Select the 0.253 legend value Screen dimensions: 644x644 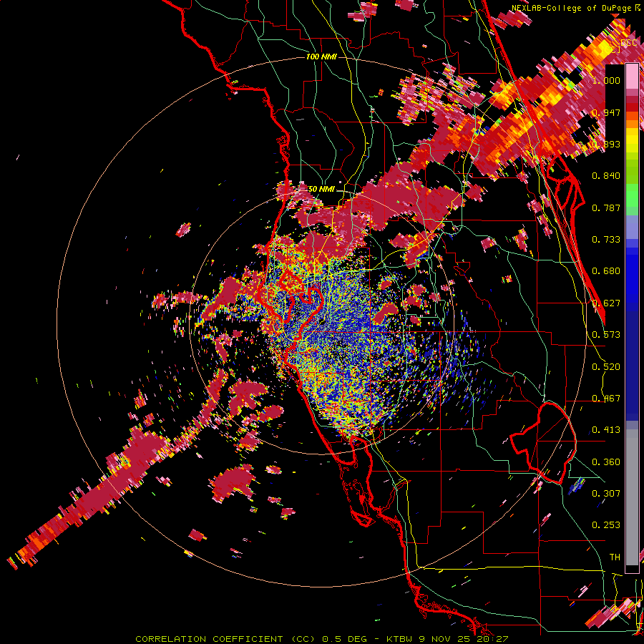tap(606, 525)
